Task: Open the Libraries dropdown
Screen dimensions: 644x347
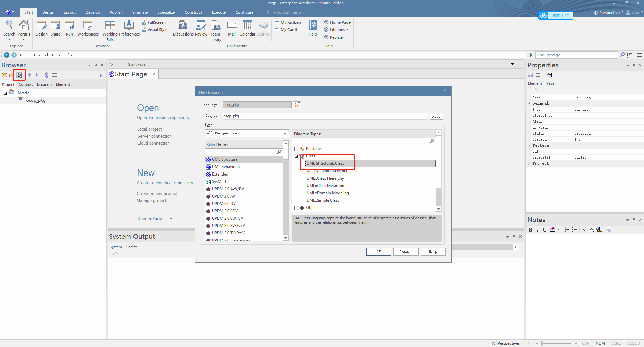Action: point(336,30)
